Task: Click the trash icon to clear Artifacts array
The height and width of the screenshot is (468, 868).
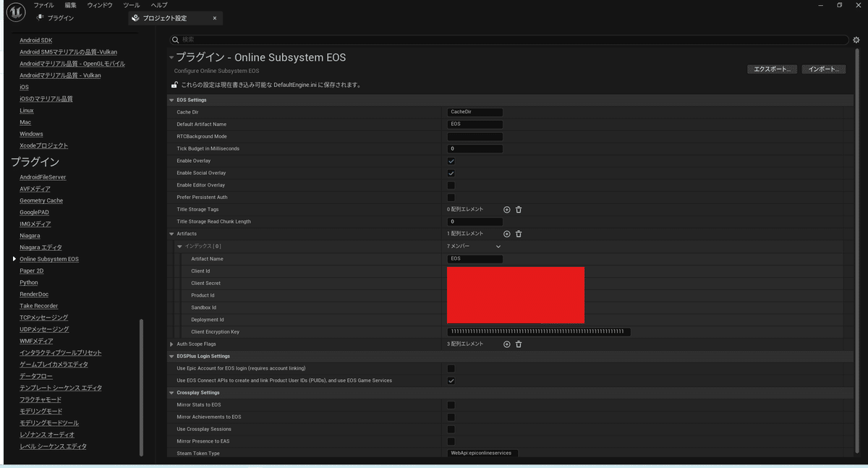Action: coord(519,234)
